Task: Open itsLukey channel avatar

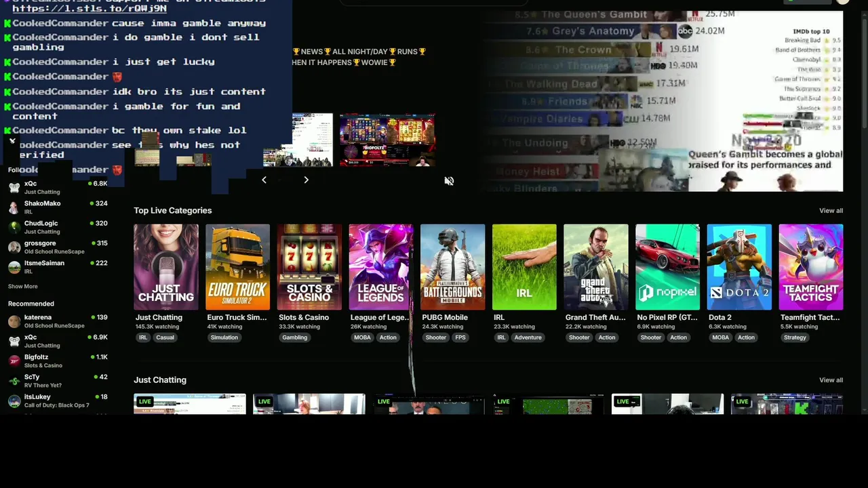Action: [x=14, y=401]
